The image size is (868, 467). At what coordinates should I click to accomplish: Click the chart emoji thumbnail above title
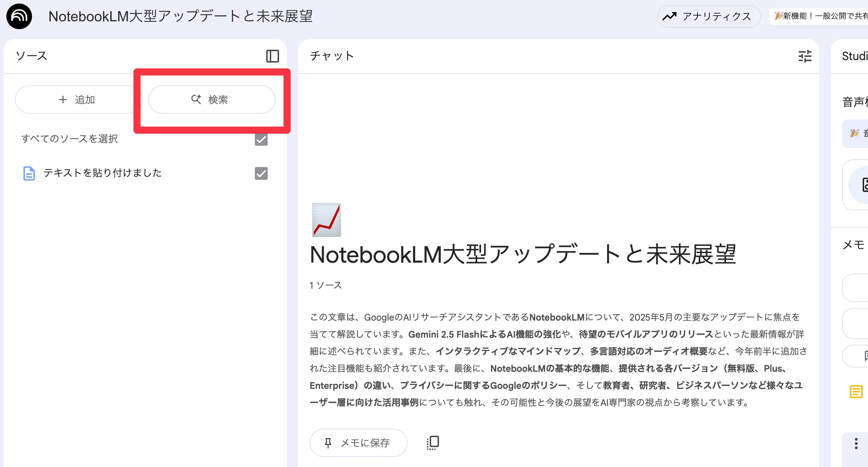[x=326, y=220]
